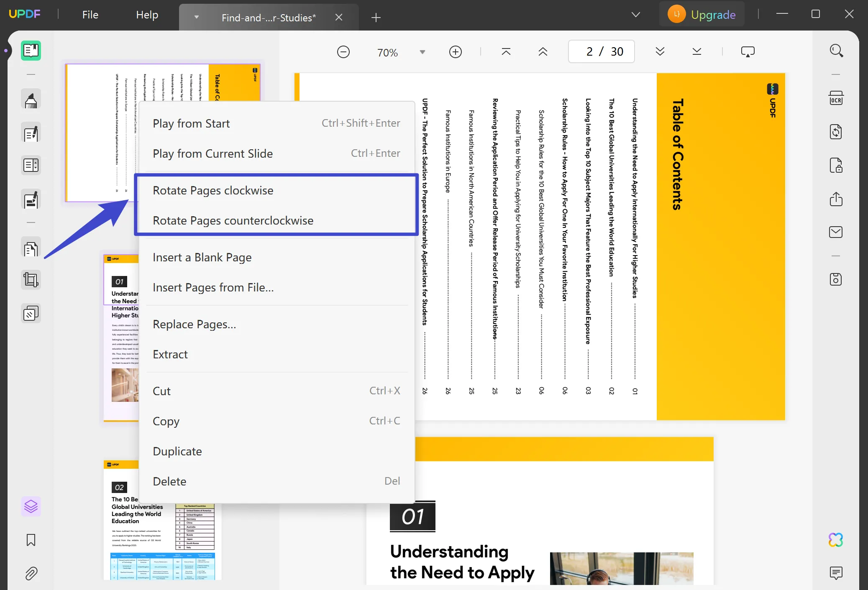Open the Convert PDF tool
This screenshot has height=590, width=868.
pyautogui.click(x=836, y=132)
